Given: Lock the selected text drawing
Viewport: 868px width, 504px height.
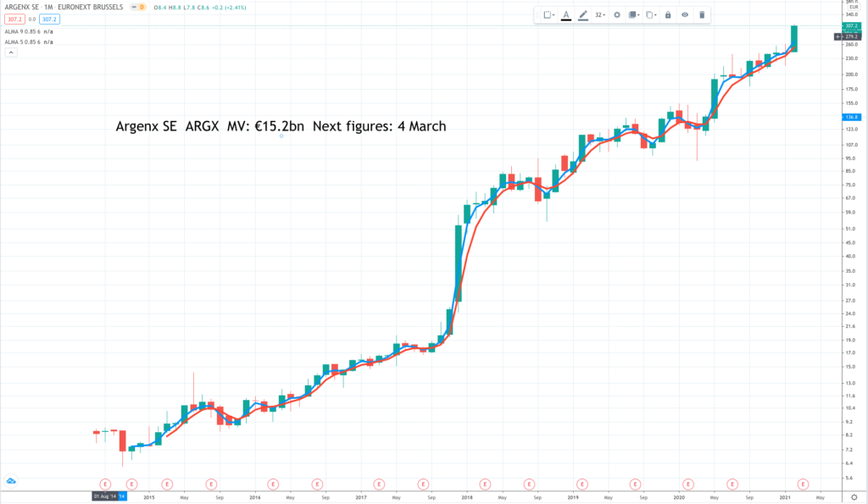Looking at the screenshot, I should (668, 15).
